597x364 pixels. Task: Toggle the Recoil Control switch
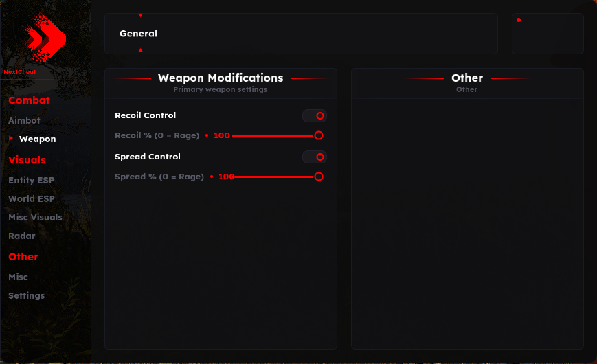coord(315,115)
